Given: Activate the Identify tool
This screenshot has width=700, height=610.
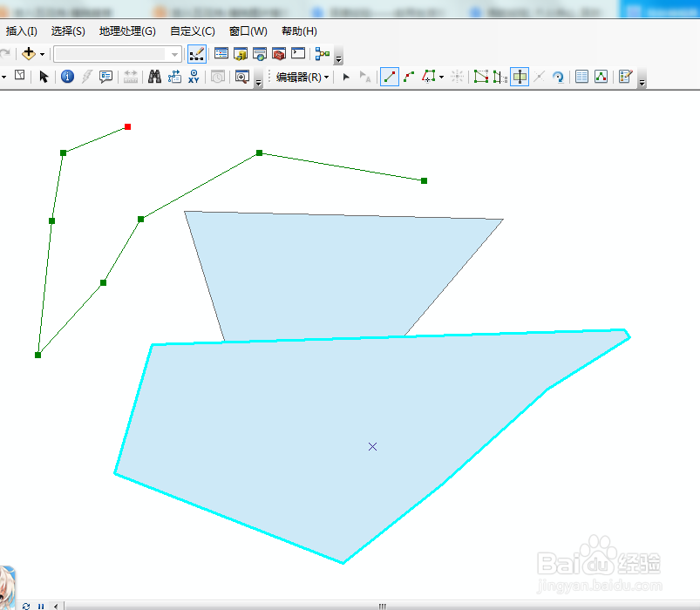Looking at the screenshot, I should point(67,77).
